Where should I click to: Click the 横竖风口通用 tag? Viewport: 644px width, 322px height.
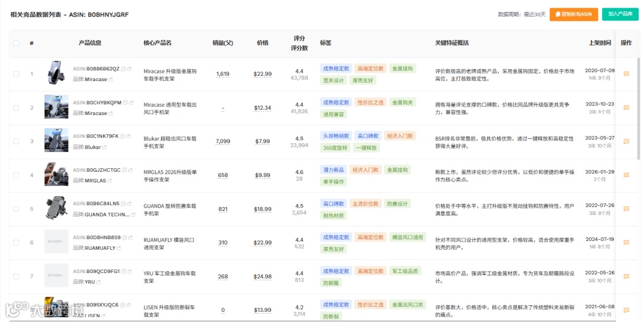[x=407, y=237]
